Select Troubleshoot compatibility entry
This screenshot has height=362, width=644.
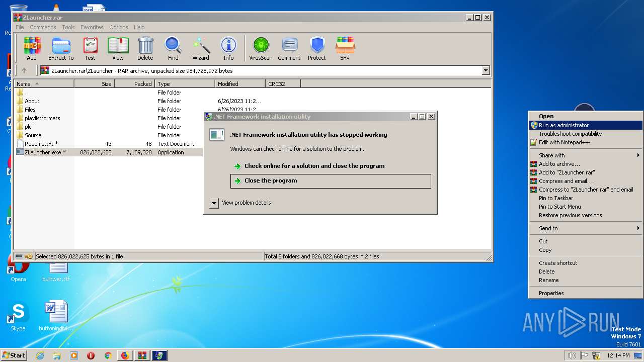tap(586, 134)
